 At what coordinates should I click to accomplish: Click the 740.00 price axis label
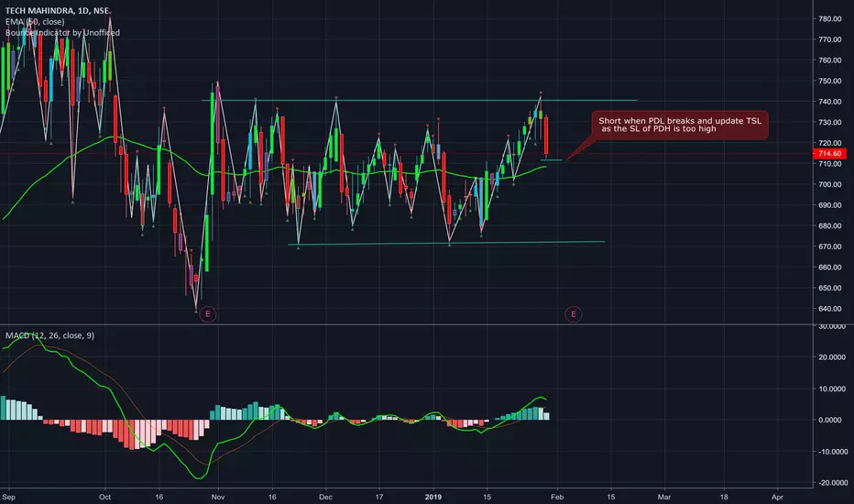[x=829, y=102]
